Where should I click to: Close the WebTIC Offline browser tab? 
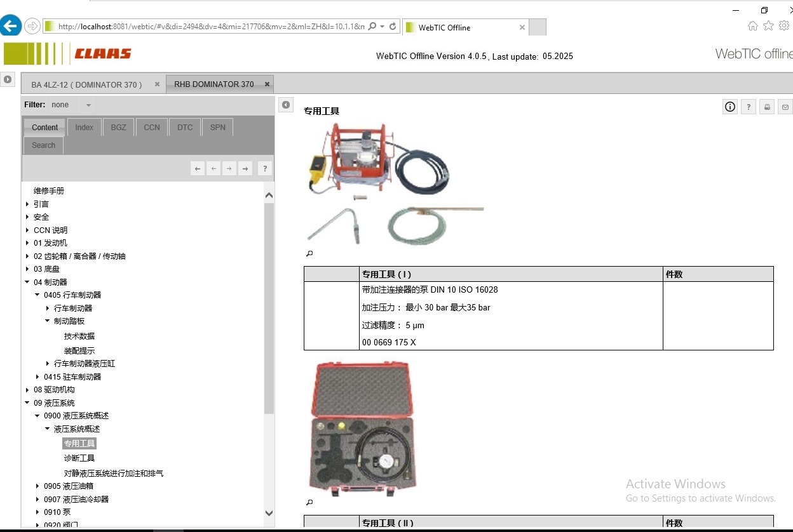(522, 27)
